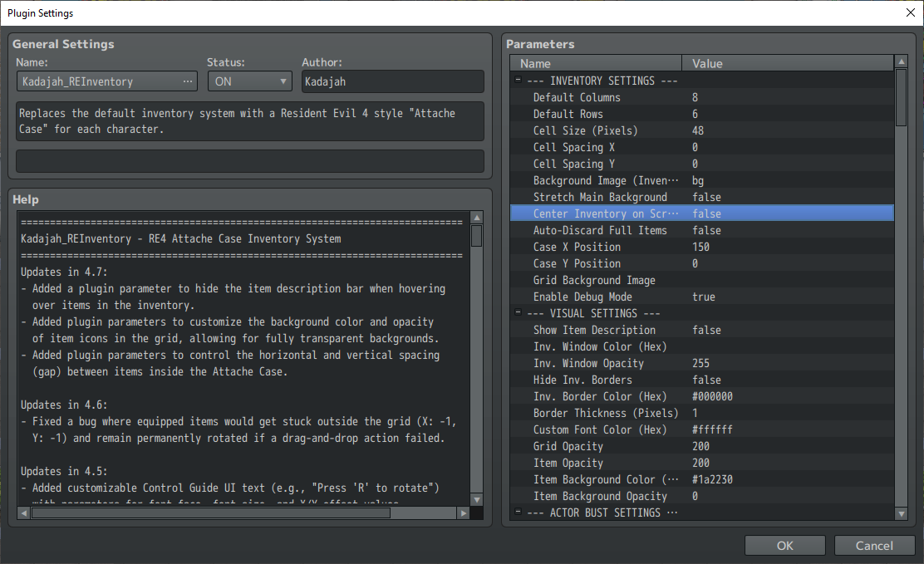Click value #1a2230 of Item Background Color
This screenshot has height=564, width=924.
coord(712,479)
